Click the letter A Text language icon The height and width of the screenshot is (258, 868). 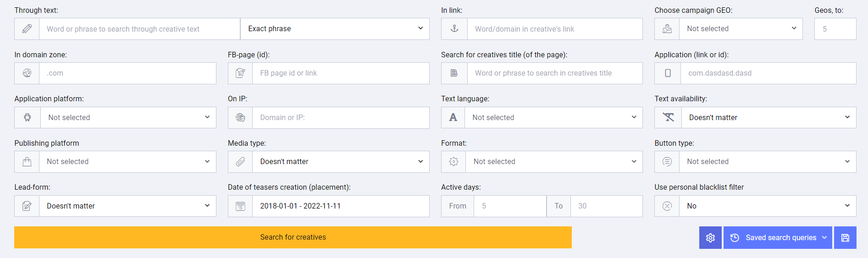tap(453, 117)
